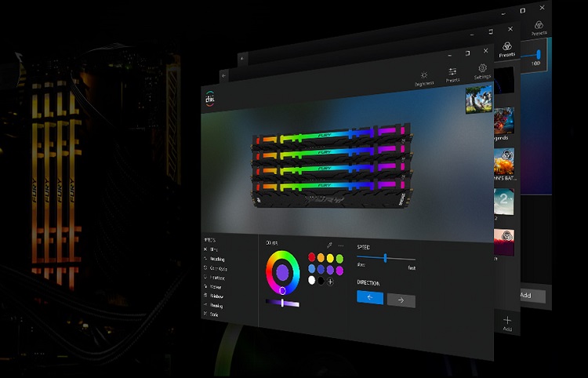Screen dimensions: 588x378
Task: Select the thumbnail showing number 2
Action: pos(504,202)
